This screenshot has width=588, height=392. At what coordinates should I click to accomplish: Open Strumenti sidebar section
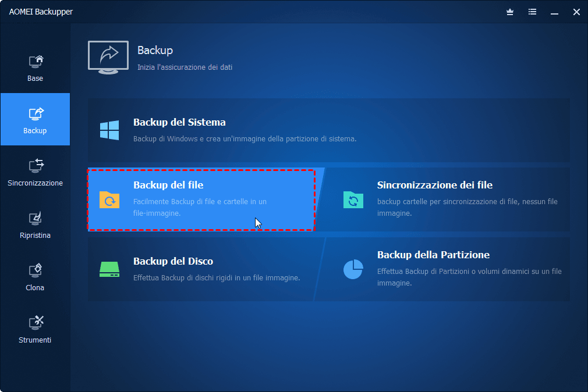36,329
